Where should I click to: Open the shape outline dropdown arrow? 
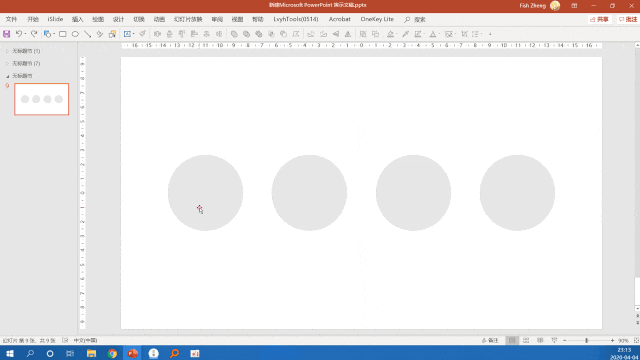click(424, 34)
